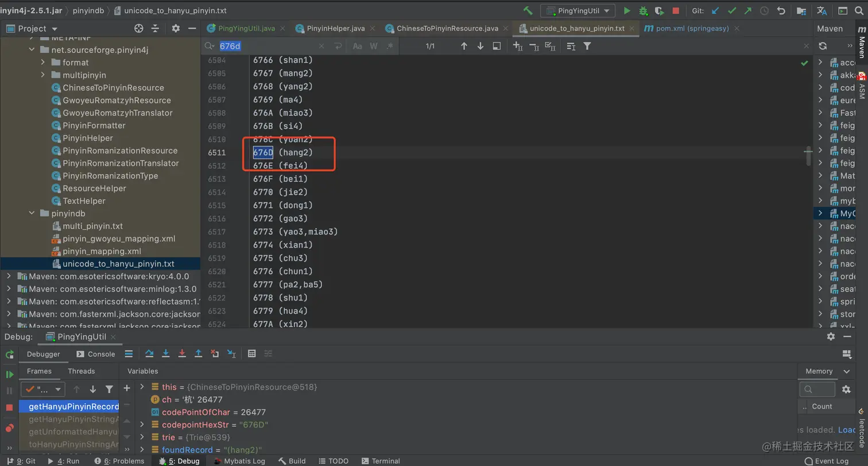Open multi_pinyin.txt in project tree
Image resolution: width=868 pixels, height=466 pixels.
(92, 226)
